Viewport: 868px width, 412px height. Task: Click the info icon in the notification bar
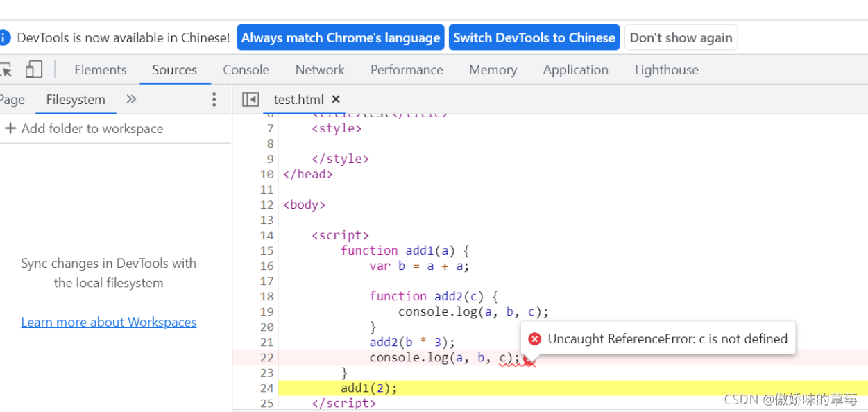[x=5, y=37]
